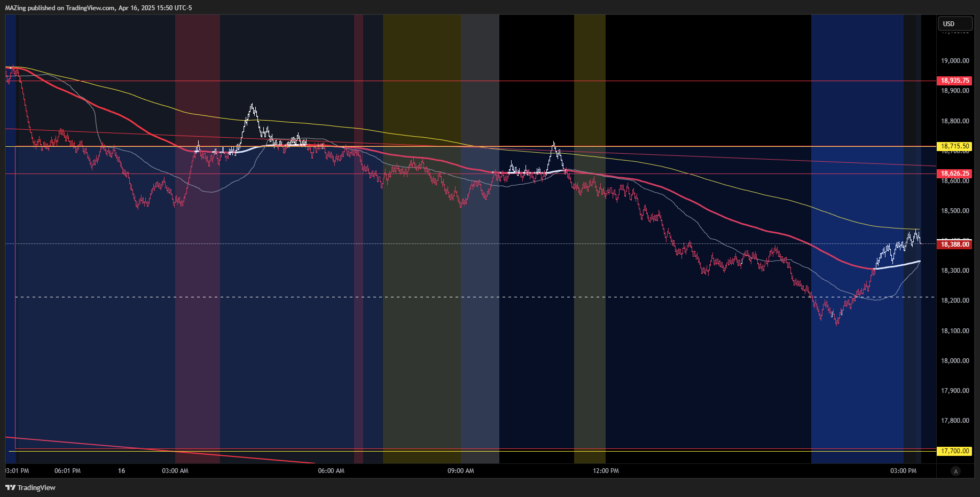Click the 18,300.00 price scale value

[955, 271]
